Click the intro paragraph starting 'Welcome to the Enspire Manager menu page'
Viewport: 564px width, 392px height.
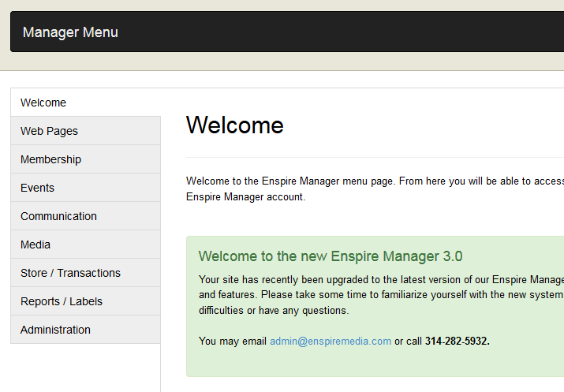pyautogui.click(x=375, y=189)
